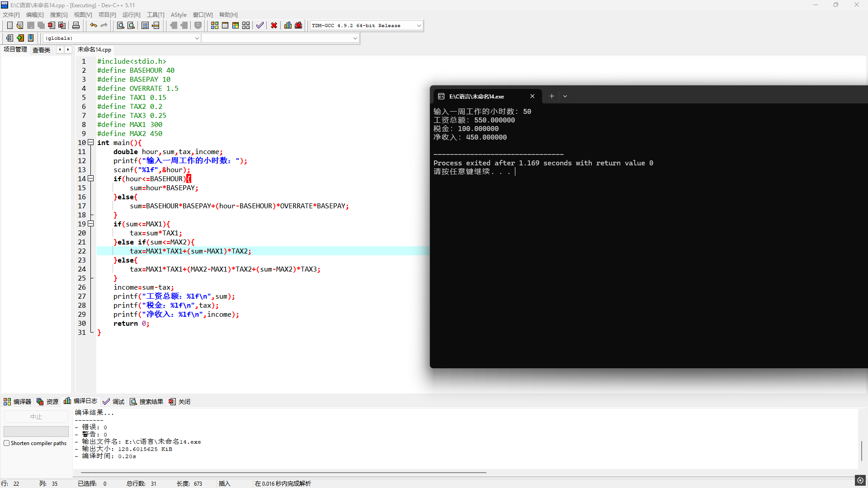Open console new tab chevron dropdown
Viewport: 868px width, 488px height.
(565, 96)
